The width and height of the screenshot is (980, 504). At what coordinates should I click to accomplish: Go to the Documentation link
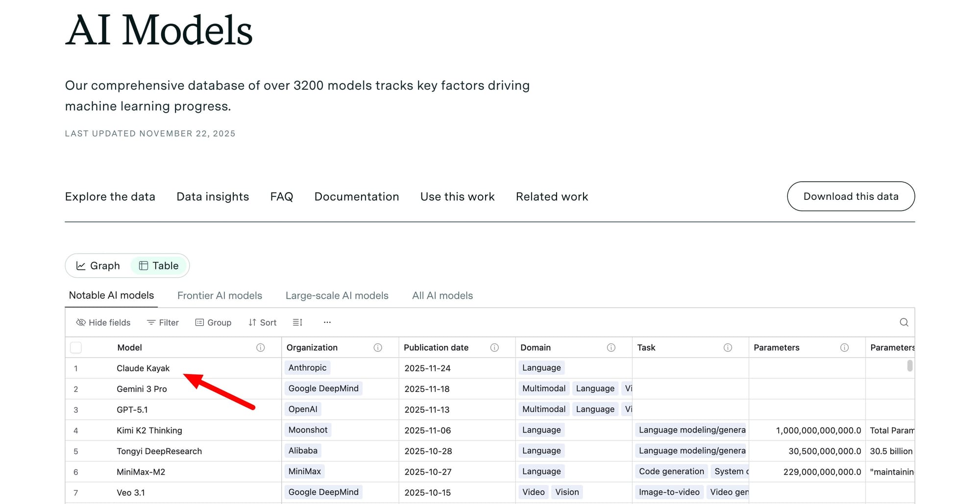coord(356,196)
